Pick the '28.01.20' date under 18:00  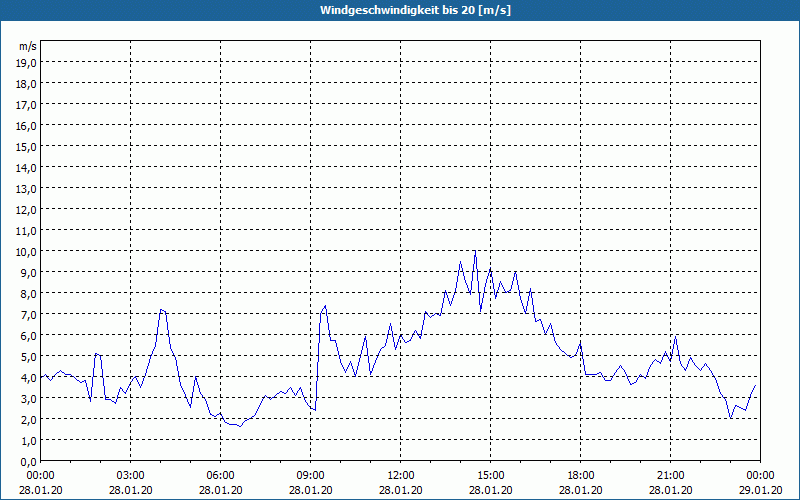pos(581,490)
